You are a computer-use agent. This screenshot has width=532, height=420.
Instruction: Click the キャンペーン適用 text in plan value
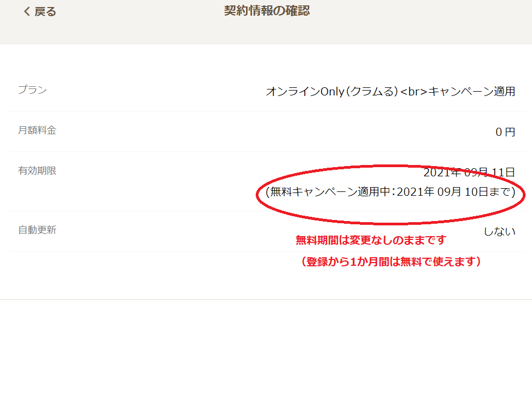(472, 91)
